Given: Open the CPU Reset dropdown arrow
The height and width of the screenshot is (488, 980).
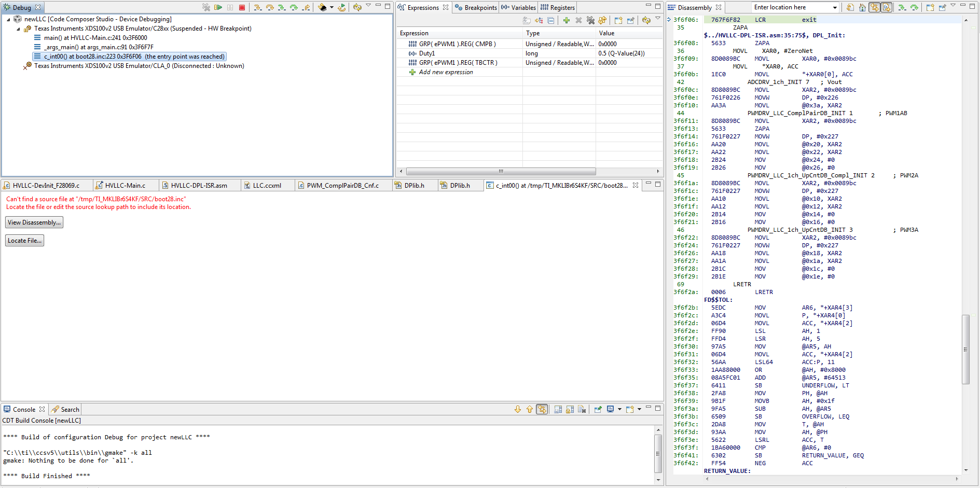Looking at the screenshot, I should (x=332, y=7).
